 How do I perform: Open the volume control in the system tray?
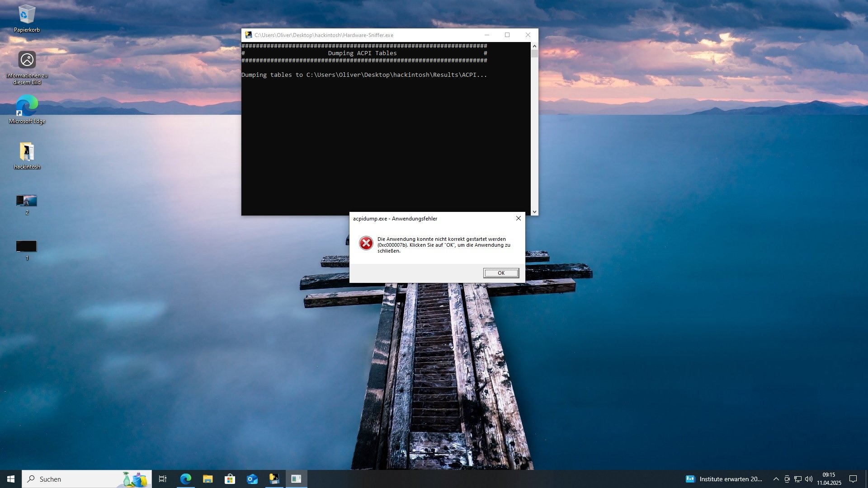click(x=809, y=479)
